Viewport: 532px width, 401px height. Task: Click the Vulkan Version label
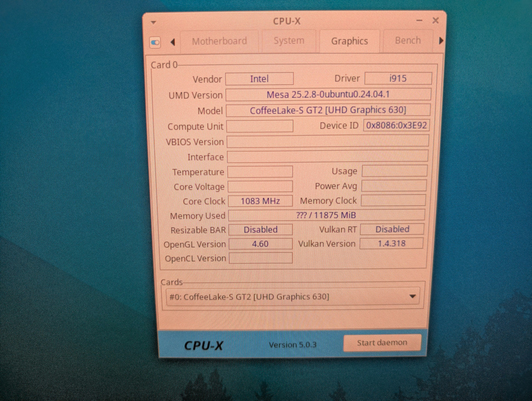tap(327, 244)
